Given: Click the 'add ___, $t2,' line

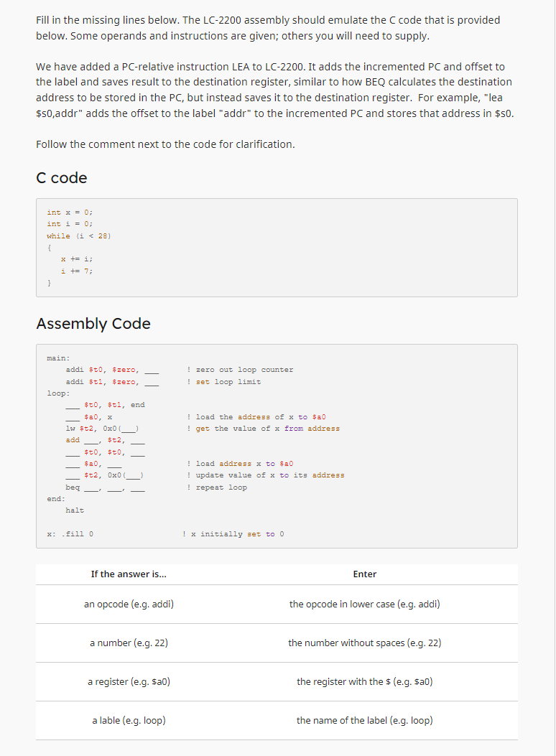Looking at the screenshot, I should 105,440.
